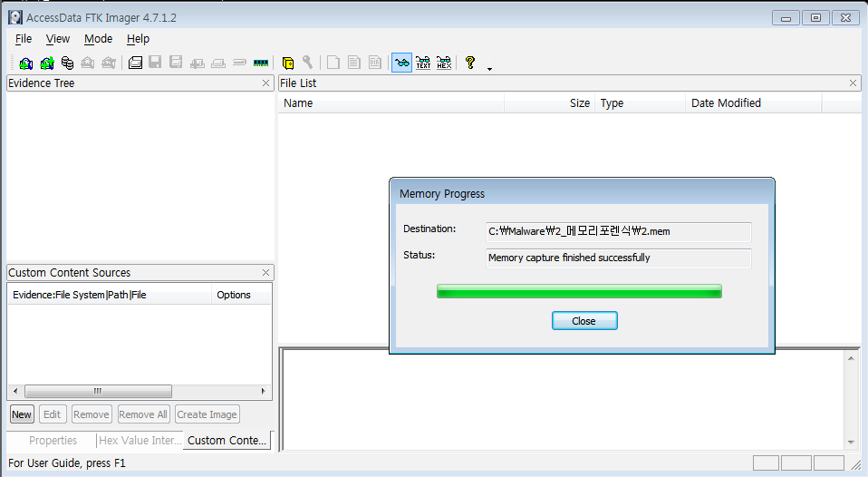Click the Edit button

(x=52, y=414)
